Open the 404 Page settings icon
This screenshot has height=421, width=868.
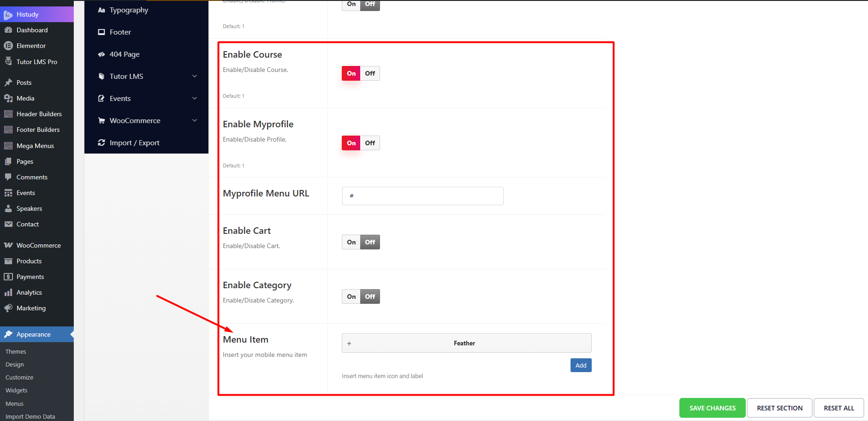pos(101,54)
